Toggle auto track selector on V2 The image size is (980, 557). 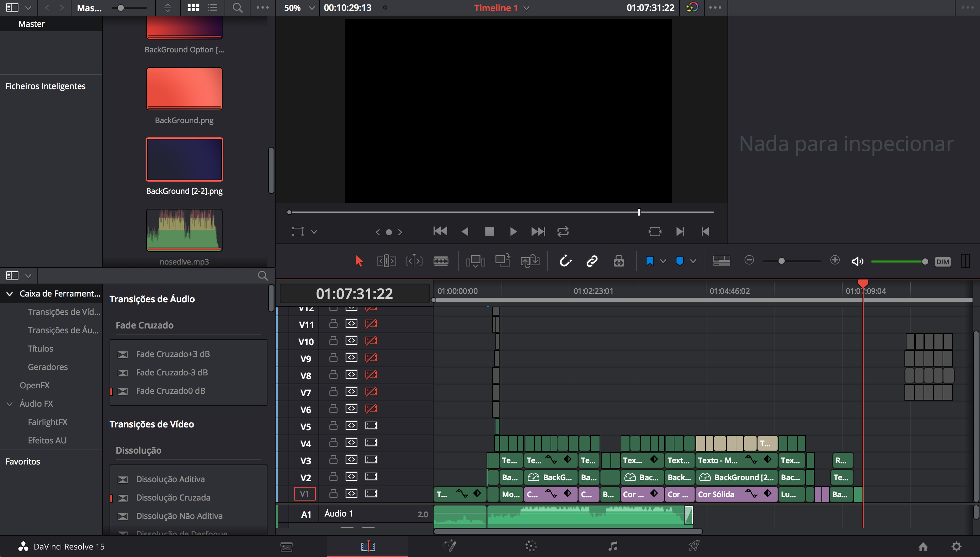point(352,476)
